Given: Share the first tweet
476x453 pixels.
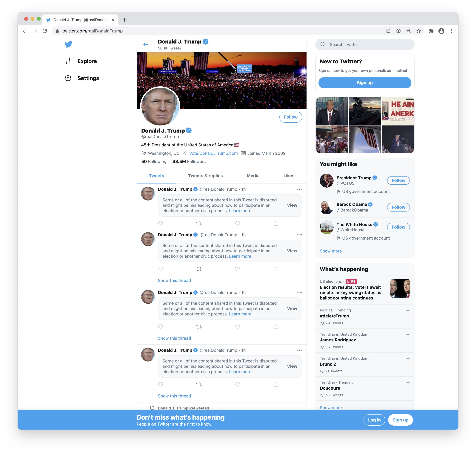Looking at the screenshot, I should pos(276,223).
